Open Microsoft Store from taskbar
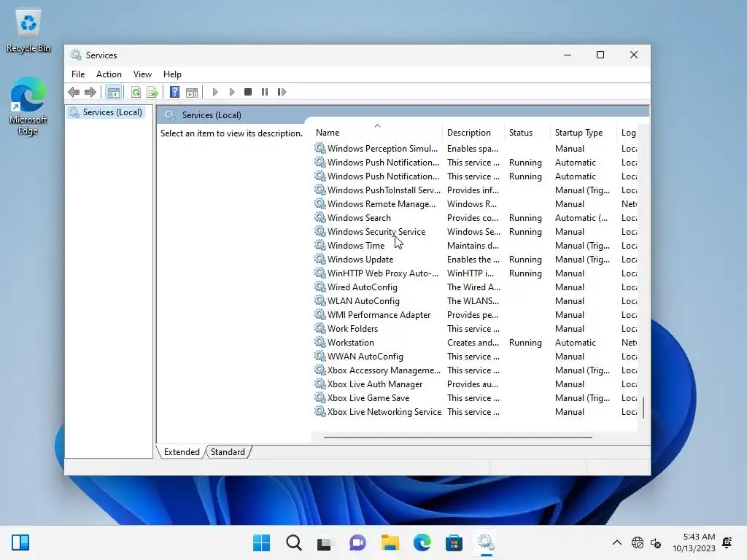747x560 pixels. [x=454, y=542]
